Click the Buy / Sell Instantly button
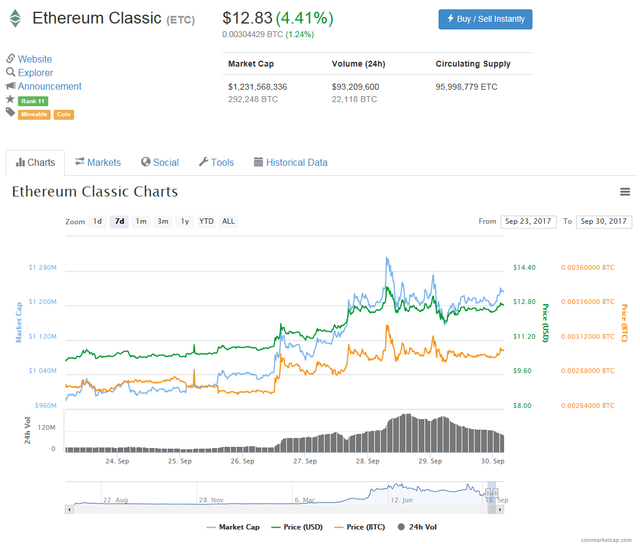The height and width of the screenshot is (544, 640). 485,19
